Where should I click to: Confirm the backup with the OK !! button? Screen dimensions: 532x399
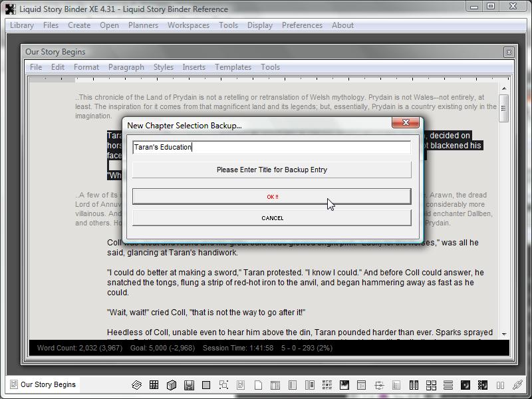point(271,197)
